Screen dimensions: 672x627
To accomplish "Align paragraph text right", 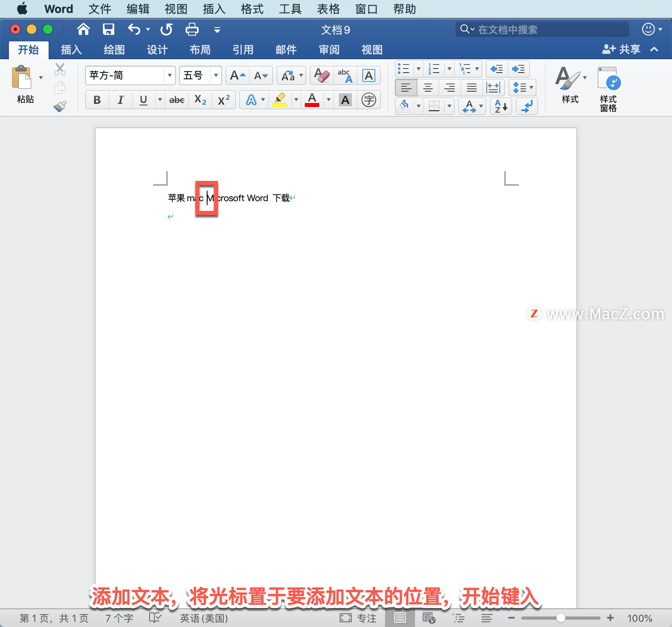I will pyautogui.click(x=450, y=88).
